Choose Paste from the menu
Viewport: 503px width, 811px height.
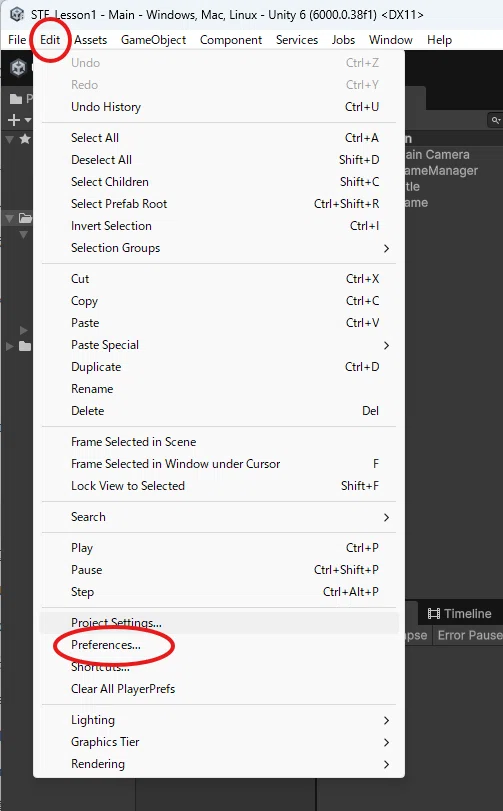pyautogui.click(x=219, y=323)
